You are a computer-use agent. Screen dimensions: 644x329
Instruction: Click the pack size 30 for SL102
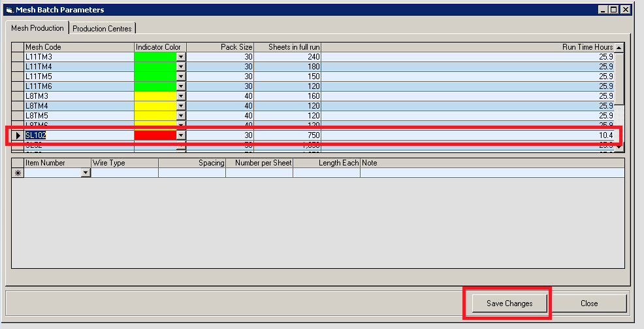220,135
